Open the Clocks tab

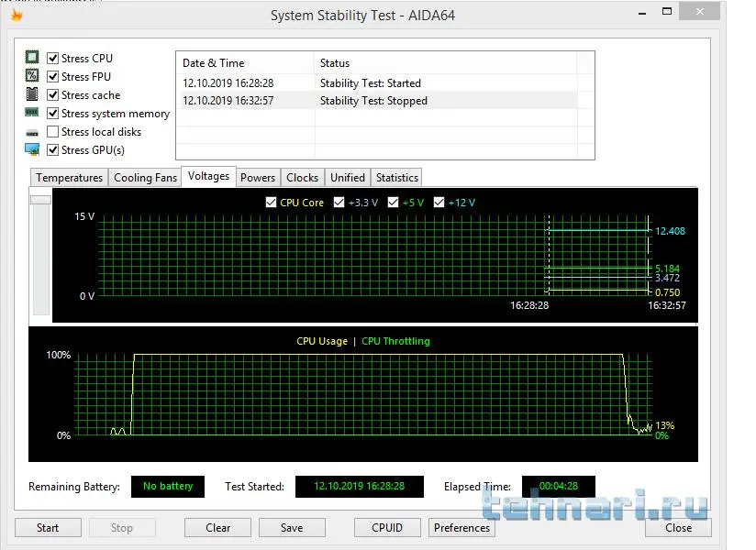[302, 178]
